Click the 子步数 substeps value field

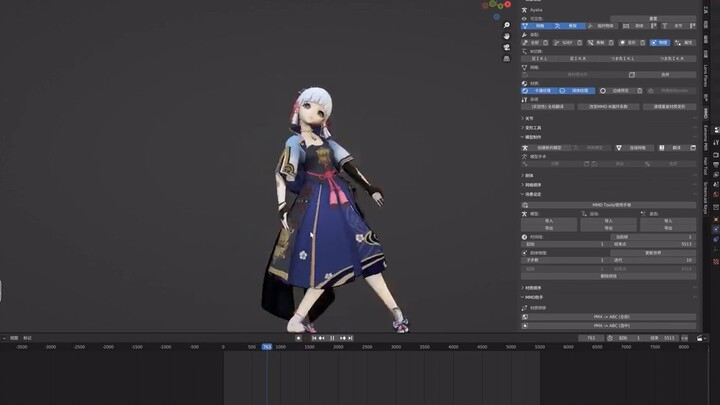(x=565, y=260)
